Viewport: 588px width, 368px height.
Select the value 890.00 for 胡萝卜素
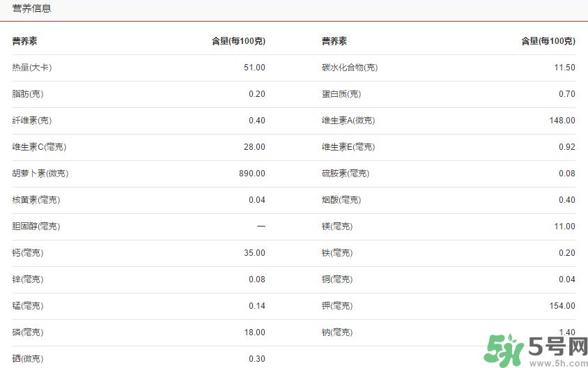[x=252, y=174]
